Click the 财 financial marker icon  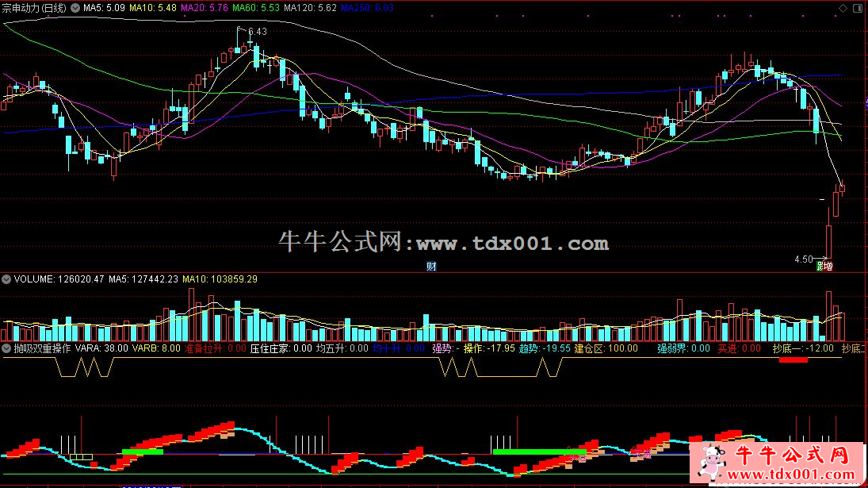(431, 266)
